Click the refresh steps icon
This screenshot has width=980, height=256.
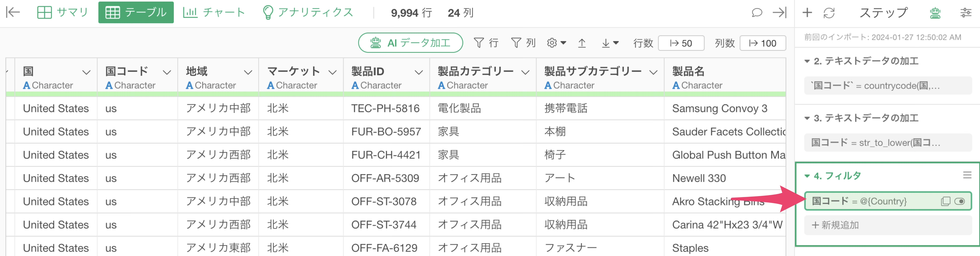point(829,13)
